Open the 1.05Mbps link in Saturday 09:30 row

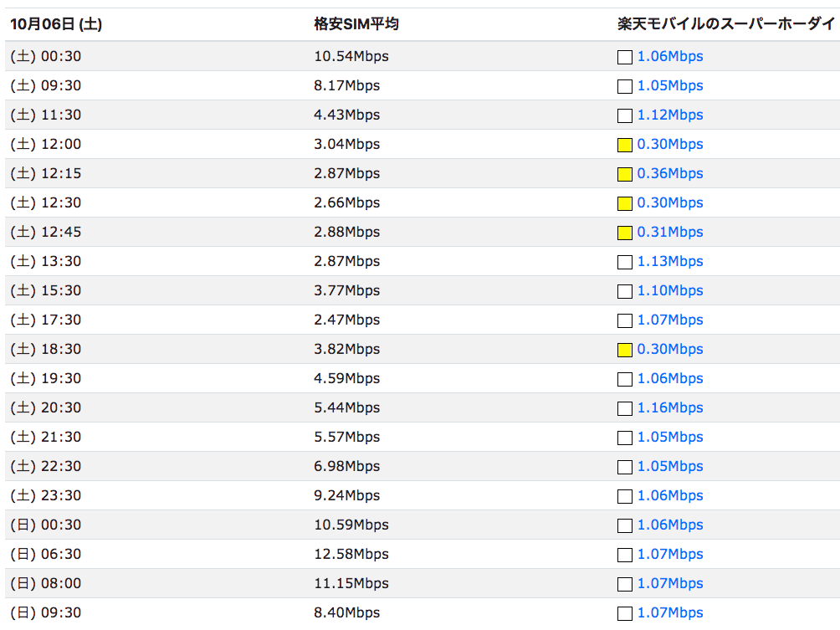(669, 85)
